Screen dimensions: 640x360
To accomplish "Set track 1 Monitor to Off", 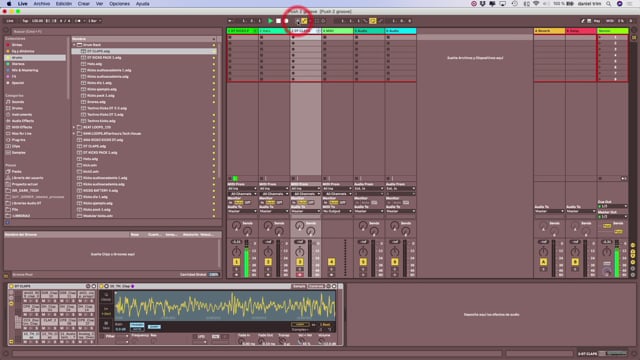I will pos(247,202).
